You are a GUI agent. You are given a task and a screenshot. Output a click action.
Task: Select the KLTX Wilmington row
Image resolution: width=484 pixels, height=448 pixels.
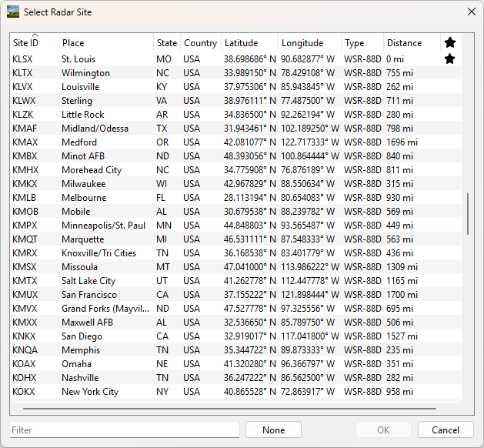point(235,73)
